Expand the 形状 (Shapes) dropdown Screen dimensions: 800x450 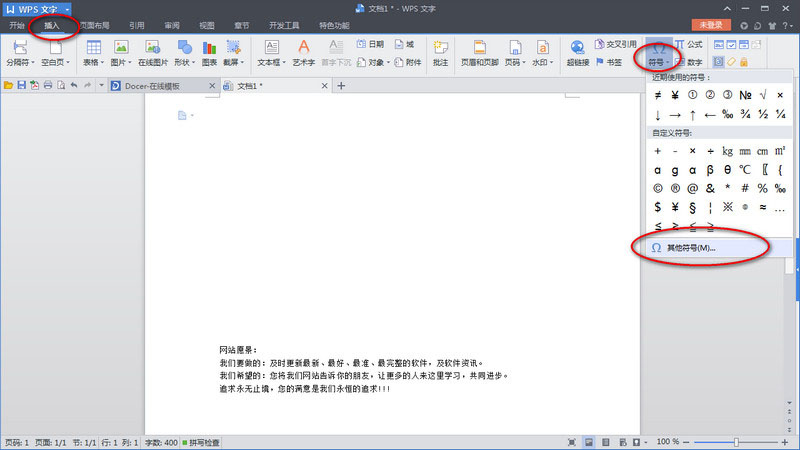pyautogui.click(x=184, y=62)
